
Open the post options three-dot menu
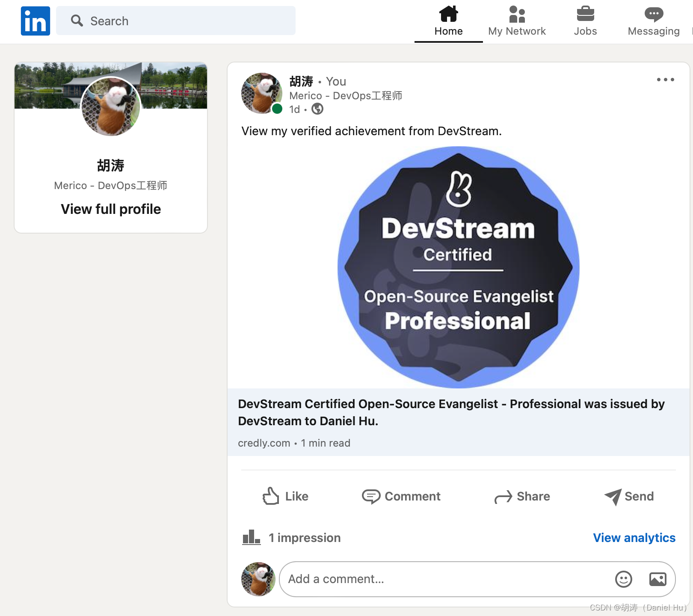pyautogui.click(x=666, y=80)
